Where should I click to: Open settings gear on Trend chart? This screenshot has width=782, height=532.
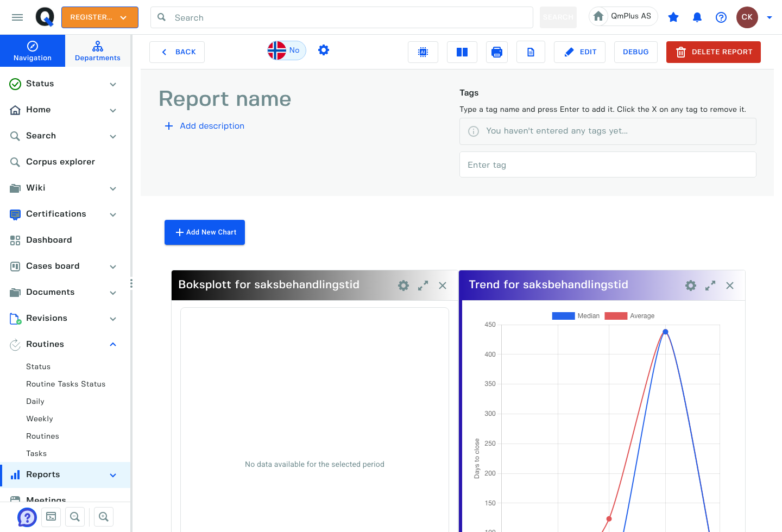pyautogui.click(x=691, y=286)
